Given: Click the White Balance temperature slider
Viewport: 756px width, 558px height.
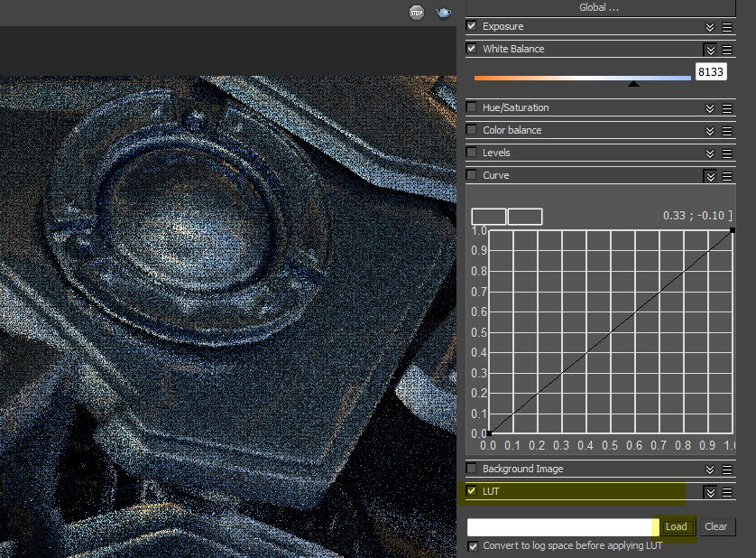Looking at the screenshot, I should click(583, 79).
